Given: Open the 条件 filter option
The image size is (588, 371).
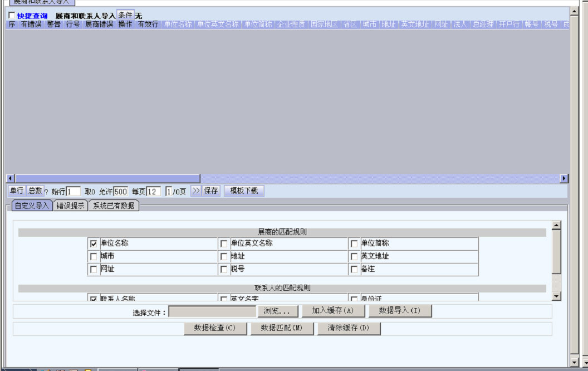Looking at the screenshot, I should tap(125, 16).
